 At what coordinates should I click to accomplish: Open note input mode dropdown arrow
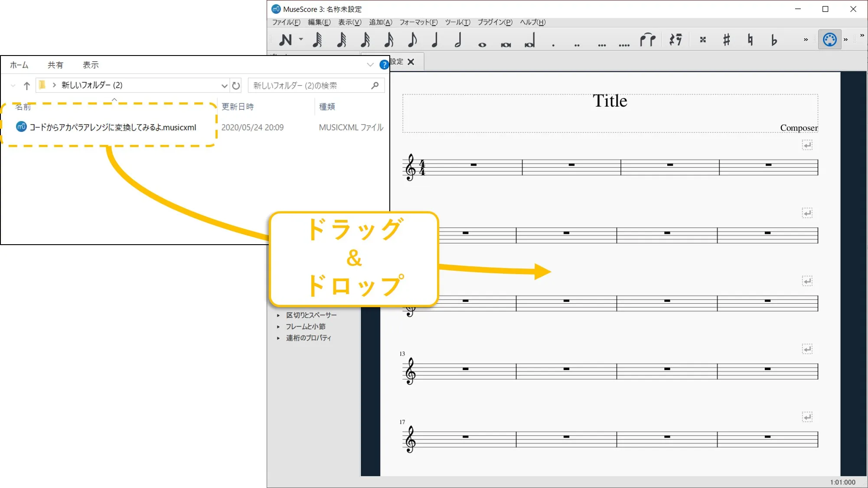(301, 39)
